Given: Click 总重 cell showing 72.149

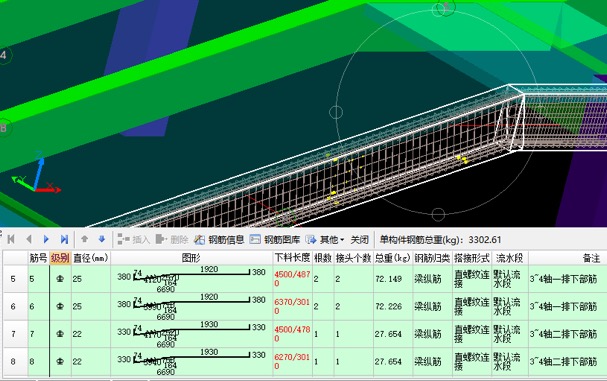Looking at the screenshot, I should click(393, 279).
